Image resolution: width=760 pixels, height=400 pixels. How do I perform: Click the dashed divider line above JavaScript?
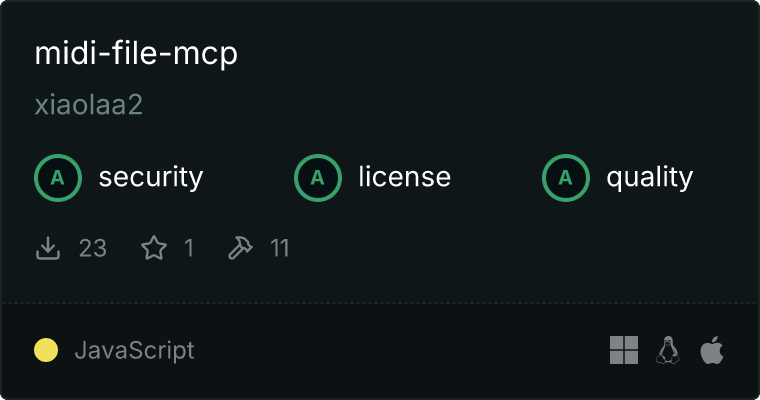380,303
